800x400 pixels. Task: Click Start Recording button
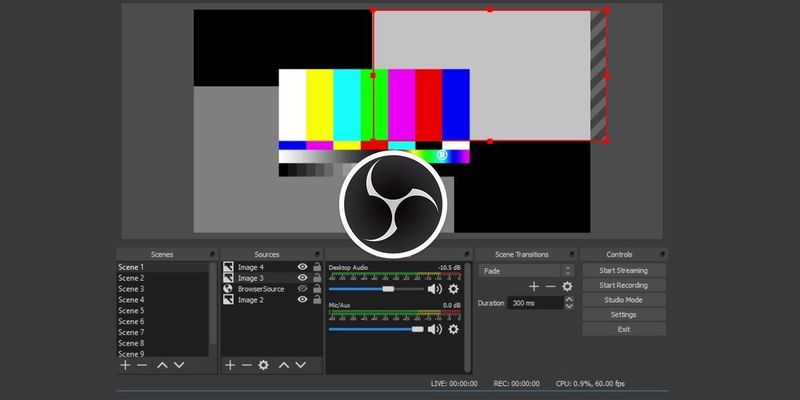pos(623,285)
